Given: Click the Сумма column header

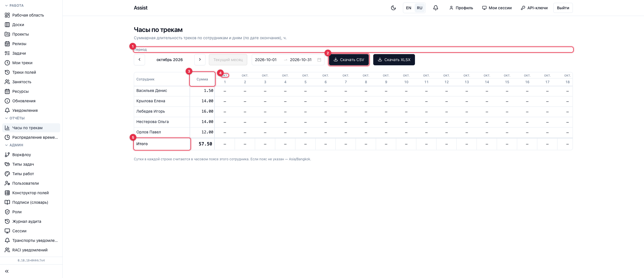Looking at the screenshot, I should (x=202, y=79).
